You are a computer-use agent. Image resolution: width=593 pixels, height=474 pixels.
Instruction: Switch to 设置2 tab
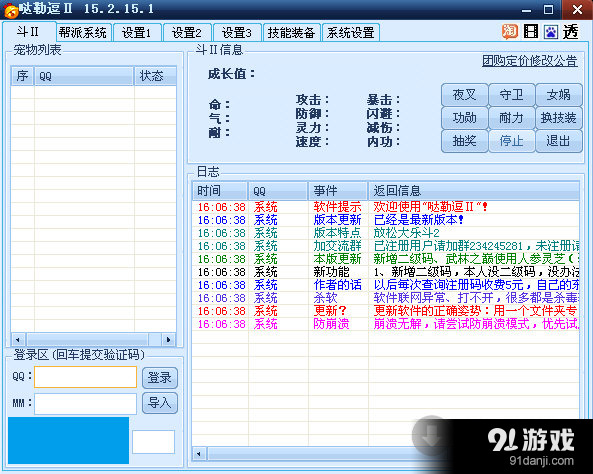pos(187,33)
